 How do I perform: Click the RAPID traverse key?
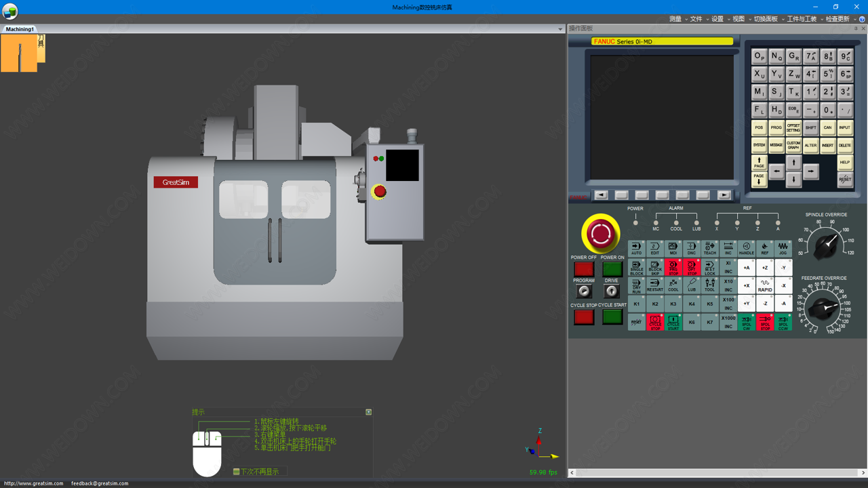pyautogui.click(x=764, y=285)
